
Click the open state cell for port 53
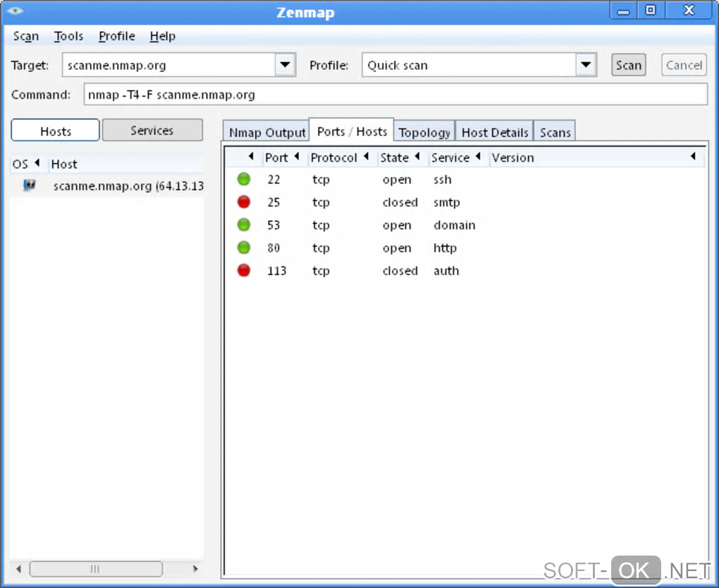[397, 225]
